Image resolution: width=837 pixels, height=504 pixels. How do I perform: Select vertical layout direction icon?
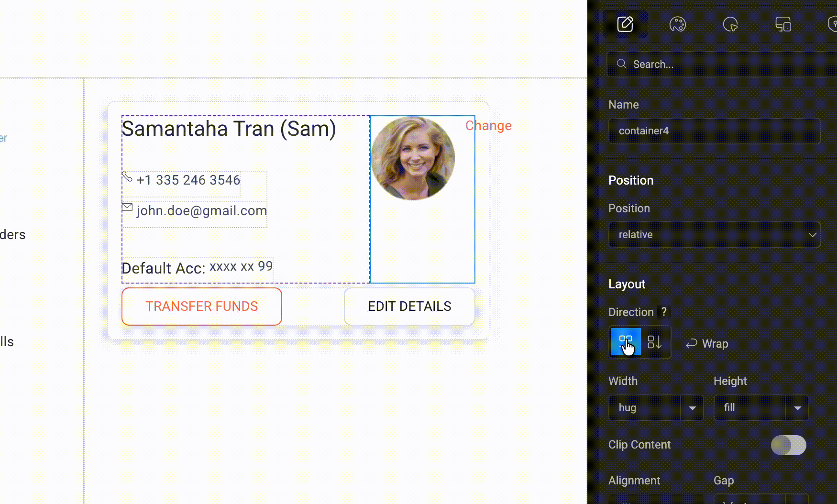[x=655, y=342]
